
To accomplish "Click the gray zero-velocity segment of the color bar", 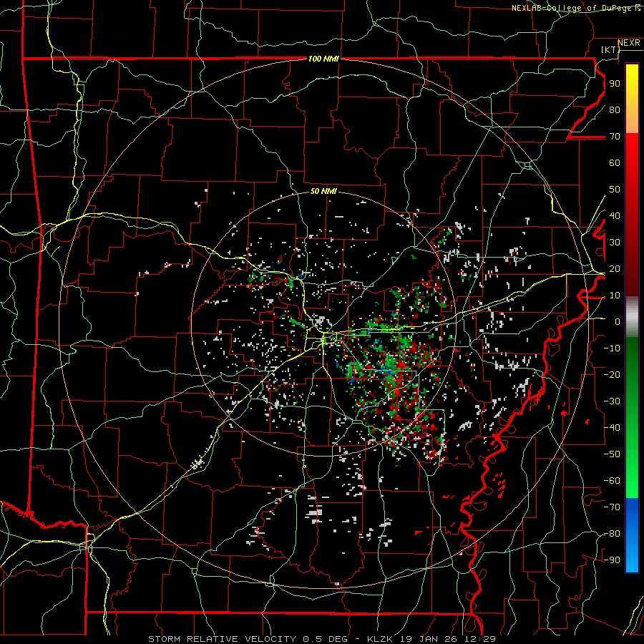I will coord(632,317).
